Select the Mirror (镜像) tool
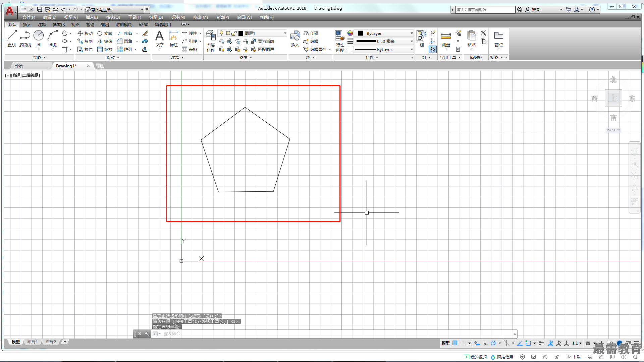644x362 pixels. coord(105,41)
